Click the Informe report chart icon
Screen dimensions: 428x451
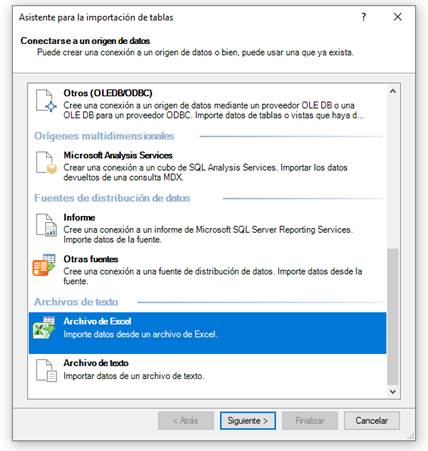pos(46,225)
